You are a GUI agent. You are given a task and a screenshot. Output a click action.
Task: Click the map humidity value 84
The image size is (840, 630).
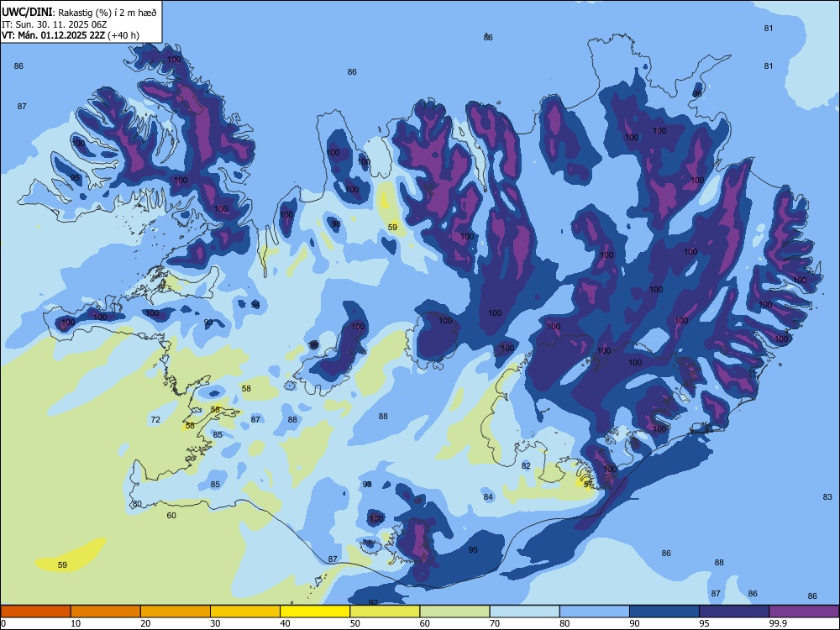coord(488,496)
